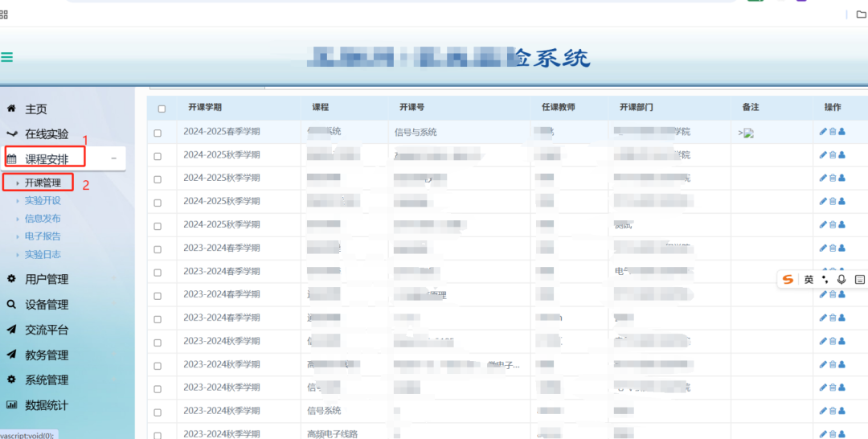
Task: Select the 信号系统 course cell
Action: (x=324, y=411)
